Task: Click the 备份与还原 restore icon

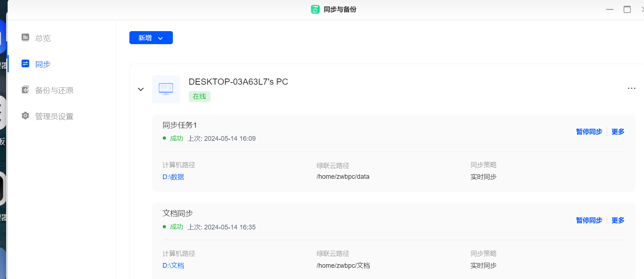Action: [25, 90]
